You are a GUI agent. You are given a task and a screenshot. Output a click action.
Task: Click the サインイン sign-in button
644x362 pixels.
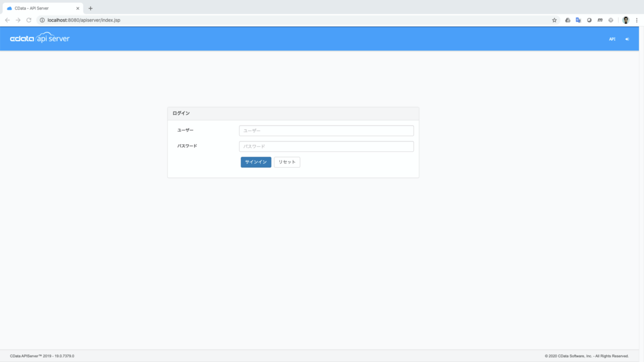coord(256,162)
